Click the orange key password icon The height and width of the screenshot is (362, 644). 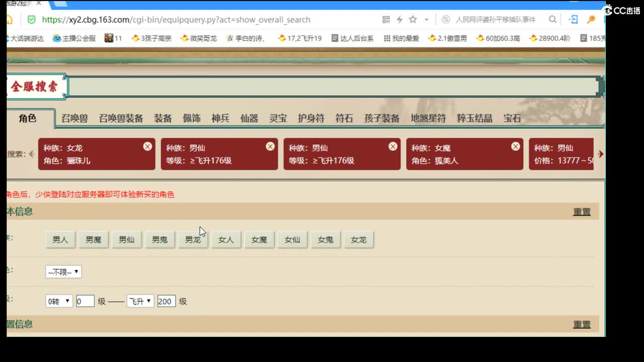[x=591, y=20]
